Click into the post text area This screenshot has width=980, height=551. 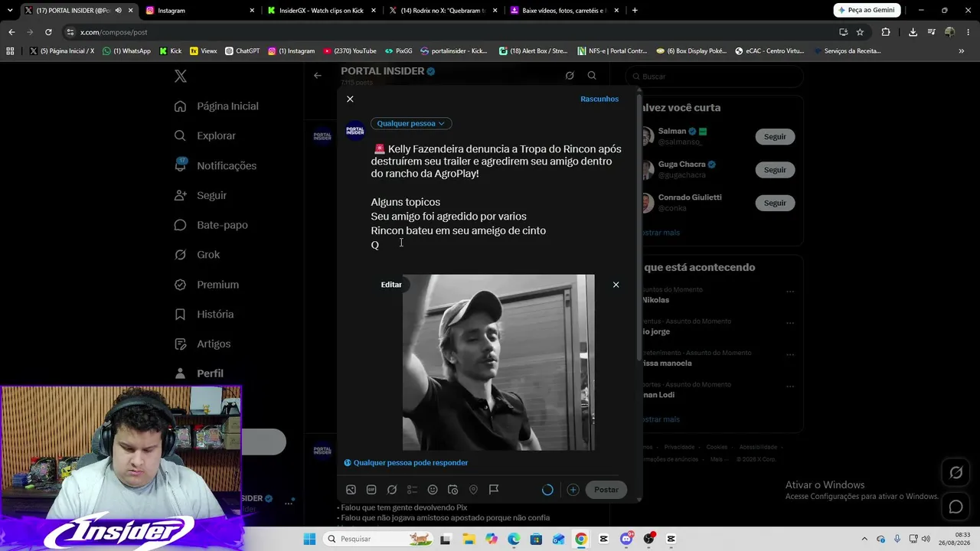pyautogui.click(x=498, y=197)
